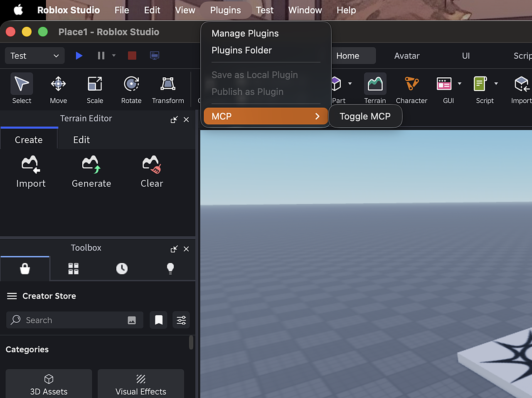The width and height of the screenshot is (532, 398).
Task: Open the Visual Effects category
Action: coord(141,384)
